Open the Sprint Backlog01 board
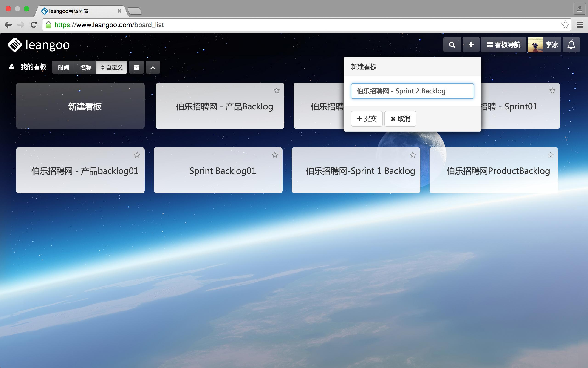The height and width of the screenshot is (368, 588). tap(218, 170)
